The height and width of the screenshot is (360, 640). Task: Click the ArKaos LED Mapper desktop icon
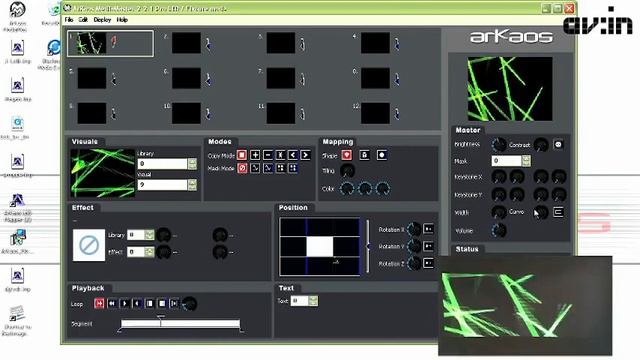pyautogui.click(x=18, y=207)
